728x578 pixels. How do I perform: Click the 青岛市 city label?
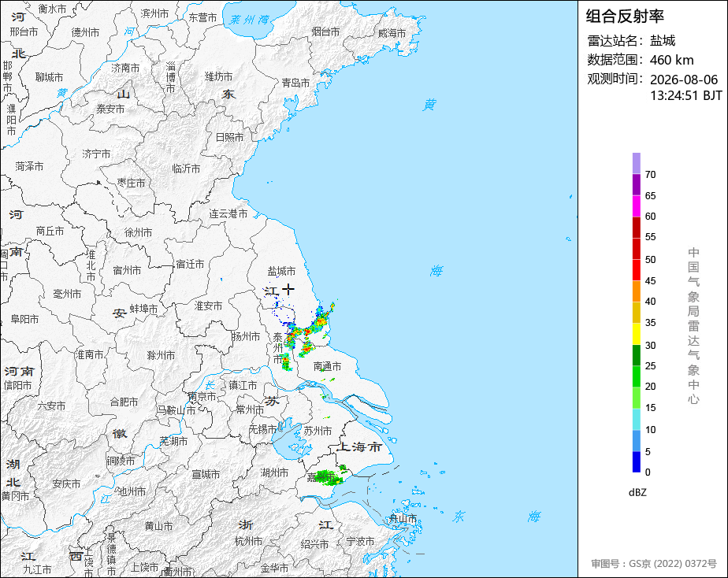pyautogui.click(x=295, y=83)
